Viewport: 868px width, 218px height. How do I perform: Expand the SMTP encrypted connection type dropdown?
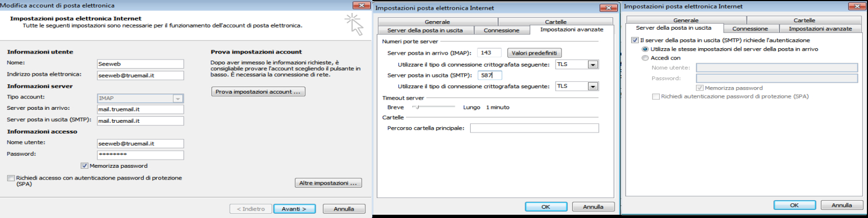tap(592, 87)
